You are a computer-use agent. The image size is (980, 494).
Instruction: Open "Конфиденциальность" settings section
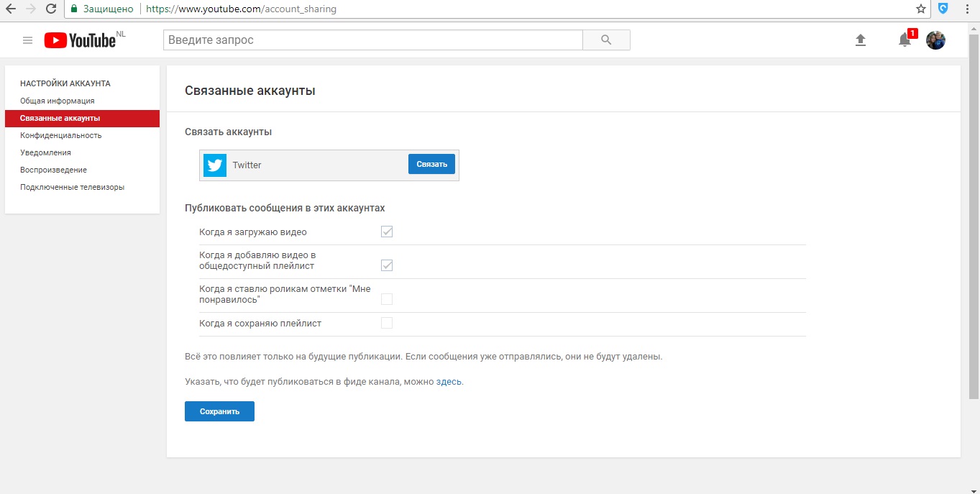coord(61,135)
